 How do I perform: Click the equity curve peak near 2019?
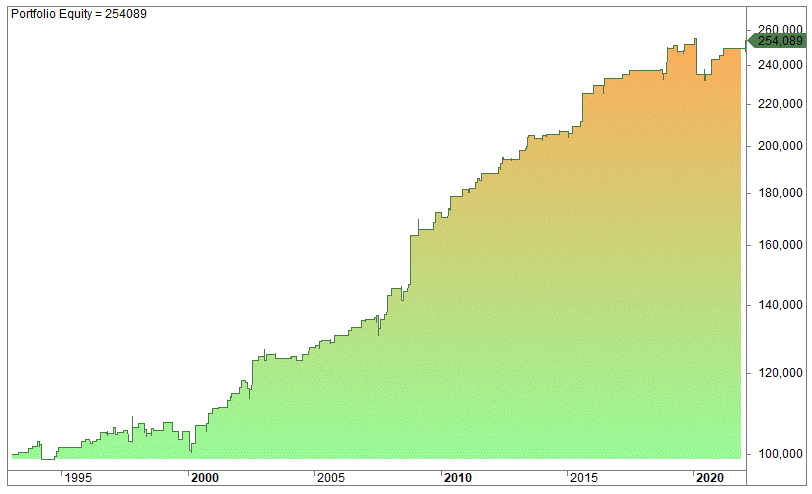coord(695,40)
